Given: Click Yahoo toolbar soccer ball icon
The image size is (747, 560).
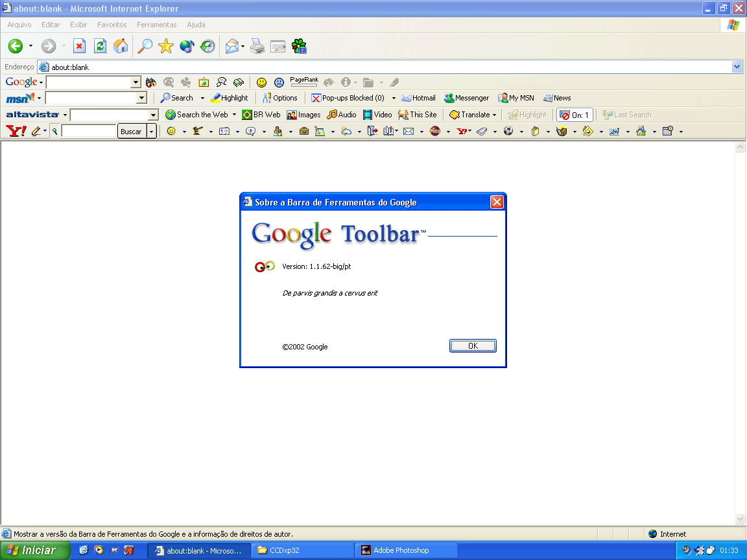Looking at the screenshot, I should [508, 131].
